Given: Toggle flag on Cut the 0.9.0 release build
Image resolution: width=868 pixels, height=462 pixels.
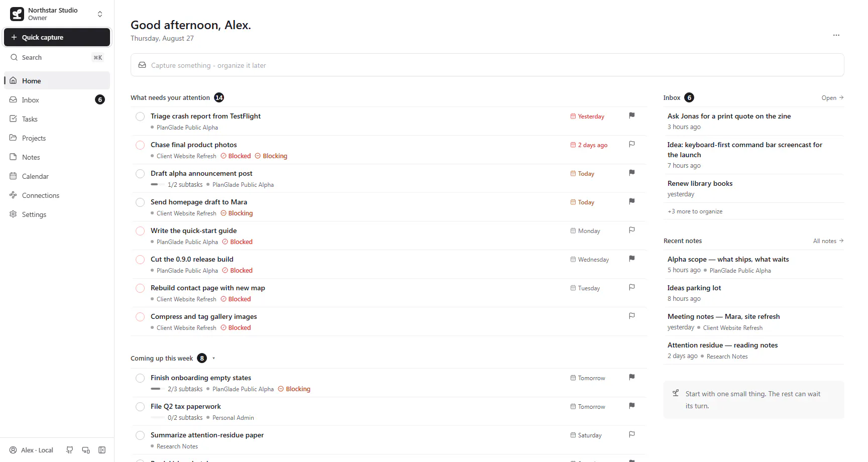Looking at the screenshot, I should click(x=632, y=259).
